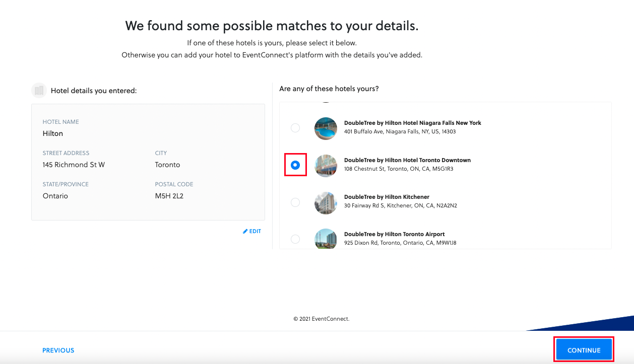Click the DoubleTree Niagara Falls New York hotel name
The width and height of the screenshot is (634, 364).
click(x=412, y=123)
